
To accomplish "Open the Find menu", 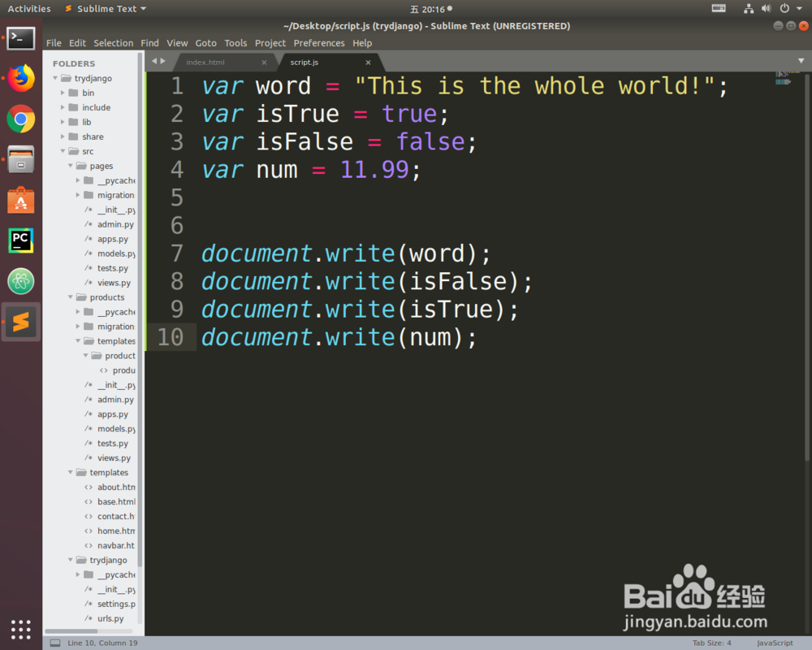I will (149, 43).
